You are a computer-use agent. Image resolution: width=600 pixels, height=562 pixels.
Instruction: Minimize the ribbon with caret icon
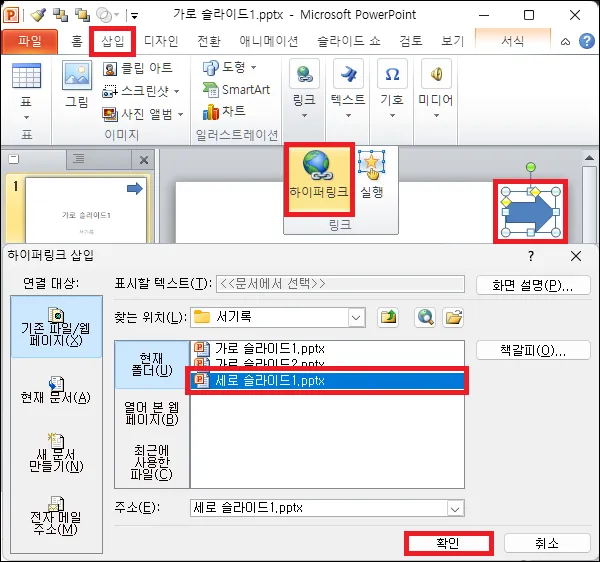point(566,42)
